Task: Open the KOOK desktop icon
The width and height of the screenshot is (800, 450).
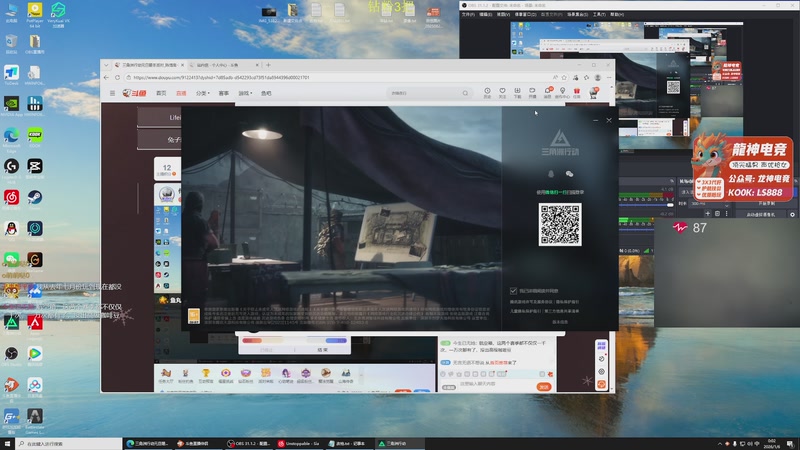Action: [35, 137]
